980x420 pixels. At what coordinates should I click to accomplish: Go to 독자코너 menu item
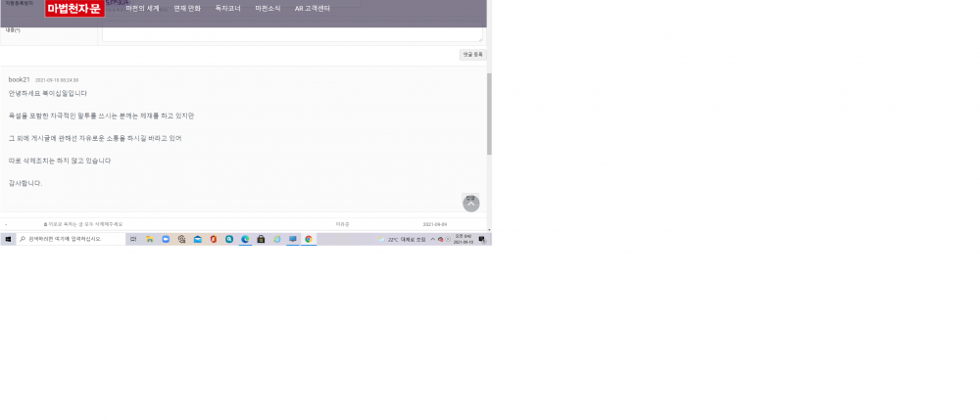click(227, 8)
